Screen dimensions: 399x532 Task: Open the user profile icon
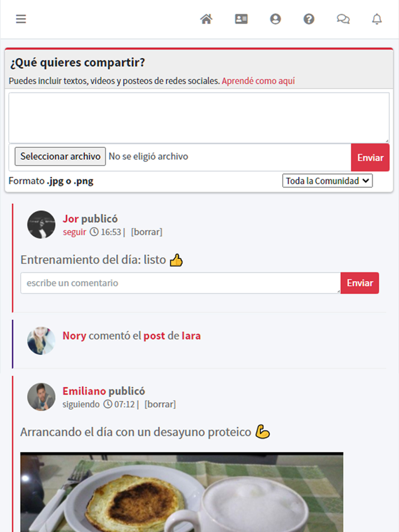(275, 19)
